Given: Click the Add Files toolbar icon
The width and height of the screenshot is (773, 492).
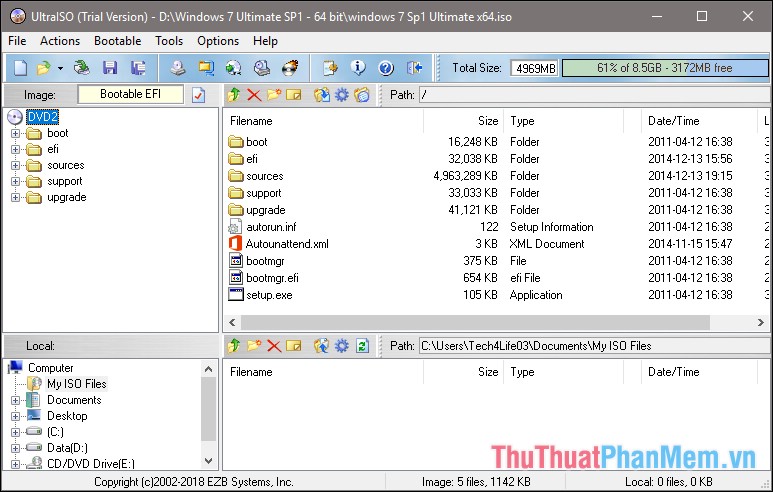Looking at the screenshot, I should click(x=330, y=68).
